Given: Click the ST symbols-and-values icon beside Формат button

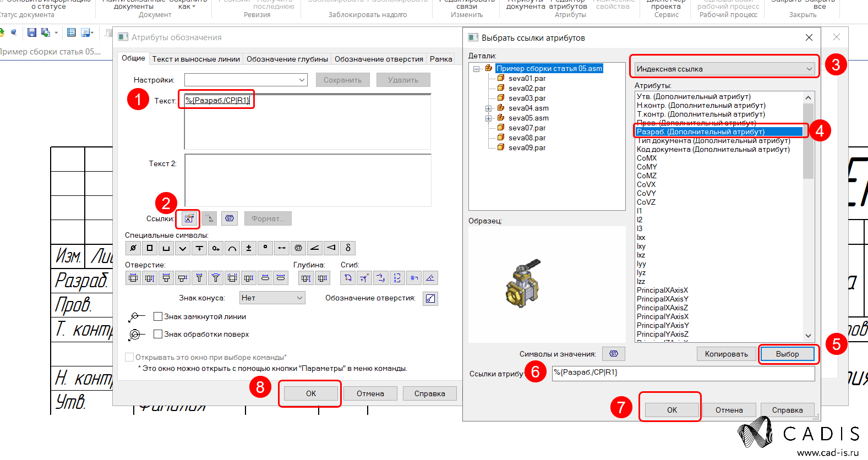Looking at the screenshot, I should click(x=230, y=218).
